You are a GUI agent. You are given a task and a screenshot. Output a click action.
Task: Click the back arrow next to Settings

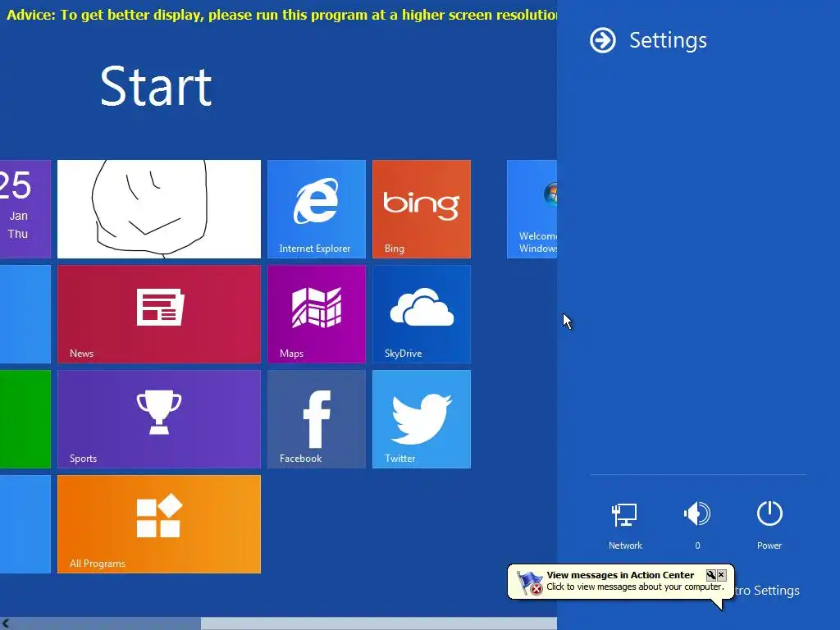(x=603, y=41)
